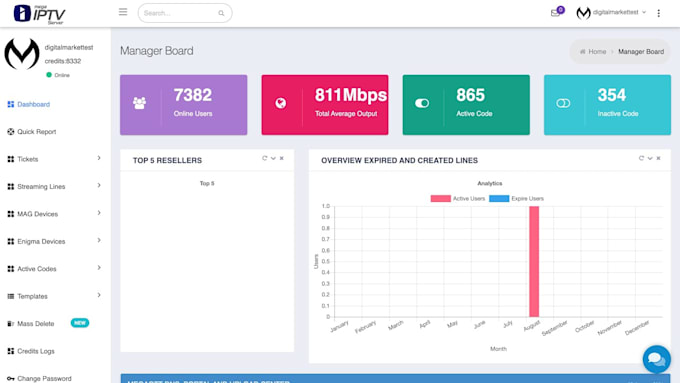Toggle Expire Users legend in chart
Screen dimensions: 680x383
516,199
